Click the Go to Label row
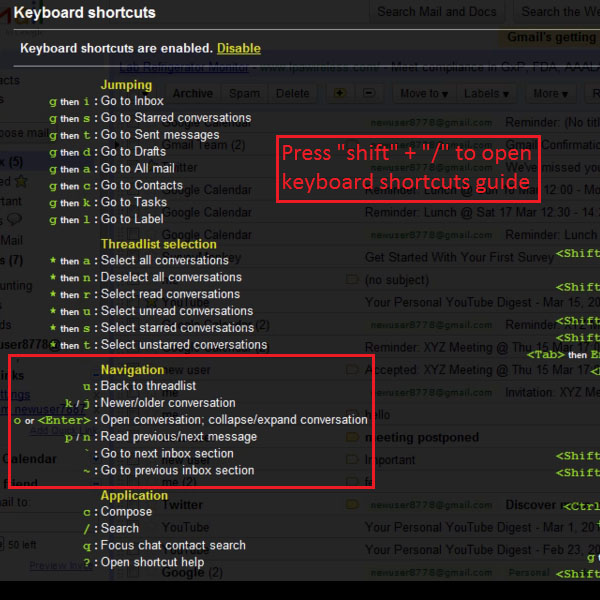Image resolution: width=600 pixels, height=600 pixels. (x=106, y=219)
